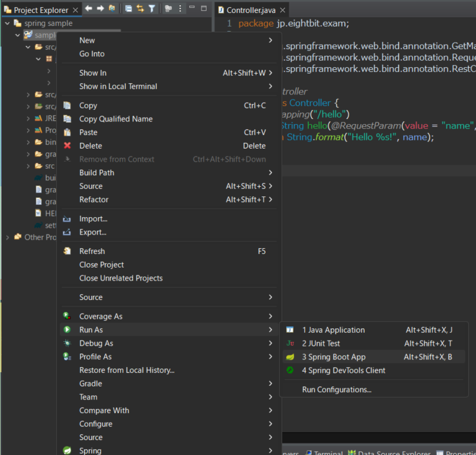Switch to the Data Source Explorer tab
This screenshot has width=476, height=455.
click(x=389, y=452)
